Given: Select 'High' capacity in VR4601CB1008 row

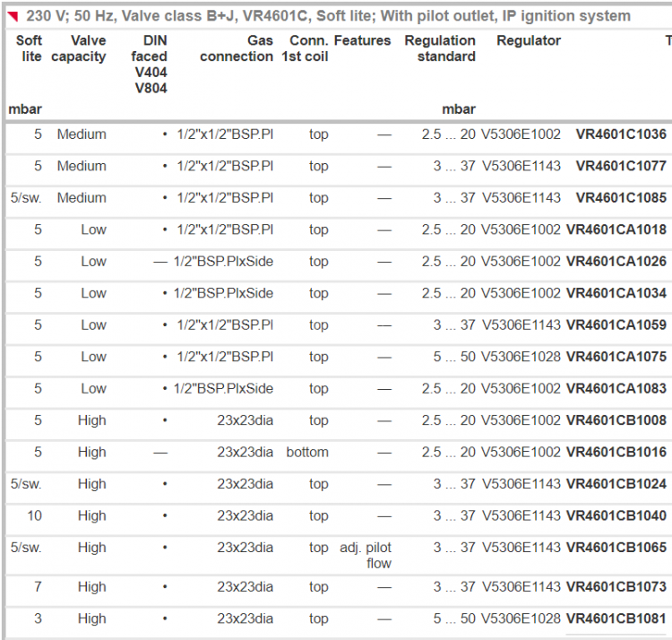Looking at the screenshot, I should 91,420.
